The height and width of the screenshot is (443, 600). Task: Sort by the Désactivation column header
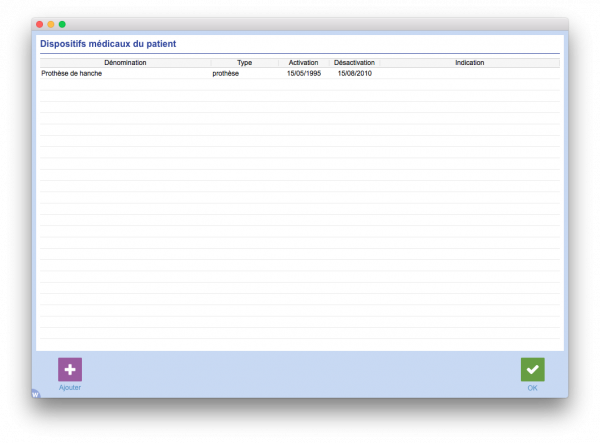354,62
